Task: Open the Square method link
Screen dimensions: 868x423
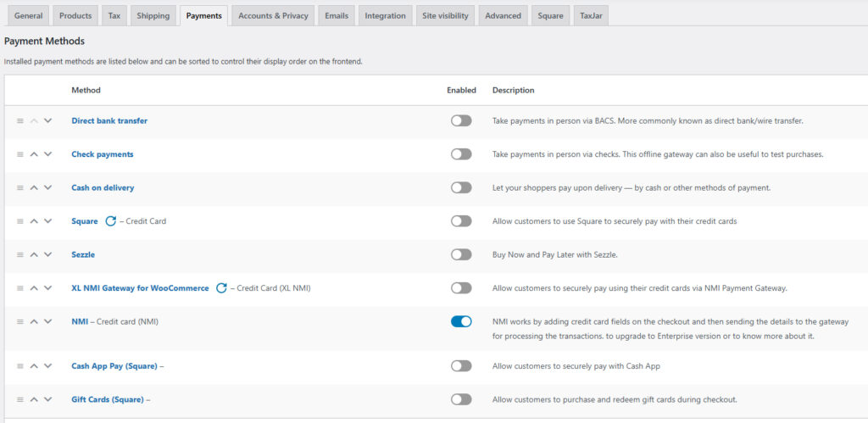Action: coord(85,221)
